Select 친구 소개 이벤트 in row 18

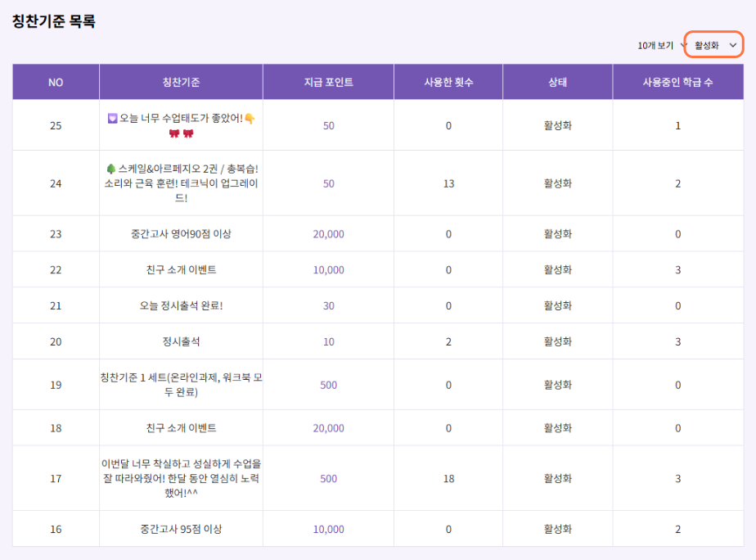tap(181, 428)
